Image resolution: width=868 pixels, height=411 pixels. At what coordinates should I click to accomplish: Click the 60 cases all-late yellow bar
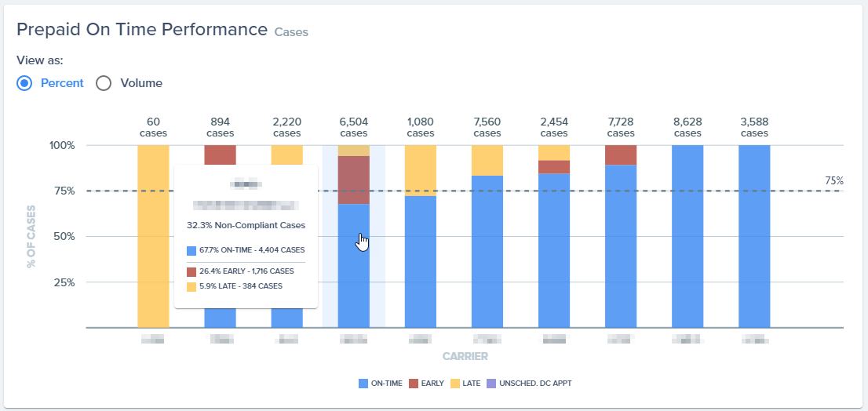[153, 236]
